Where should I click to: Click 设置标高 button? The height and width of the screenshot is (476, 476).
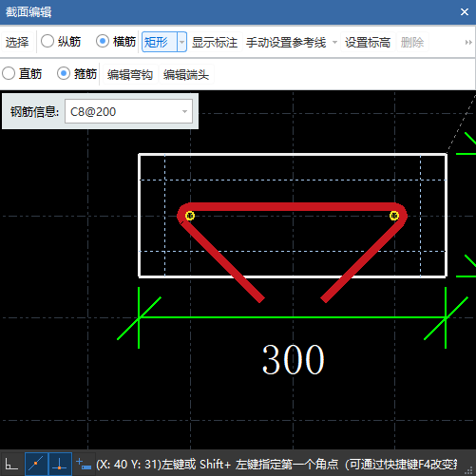(368, 42)
